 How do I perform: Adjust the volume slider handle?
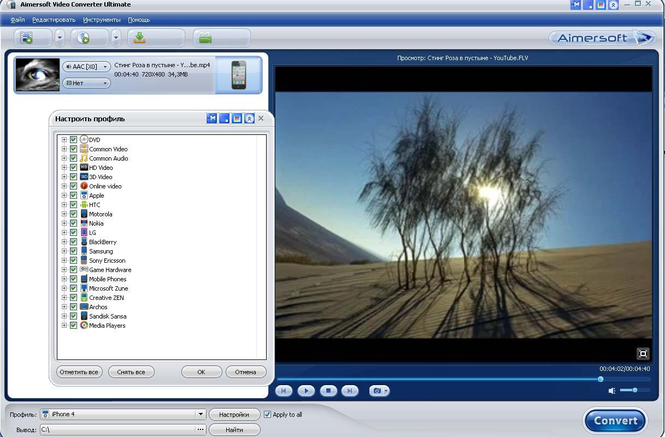pos(635,390)
